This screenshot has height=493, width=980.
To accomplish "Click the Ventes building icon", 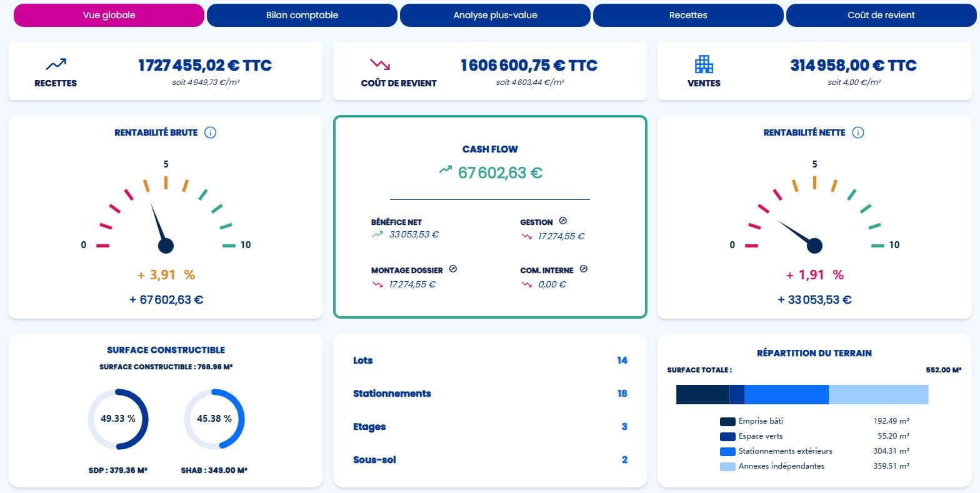I will tap(704, 64).
